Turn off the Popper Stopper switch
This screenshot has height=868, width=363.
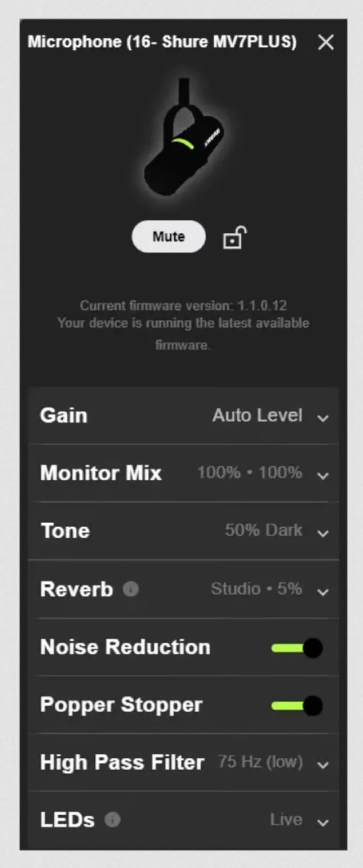(297, 705)
